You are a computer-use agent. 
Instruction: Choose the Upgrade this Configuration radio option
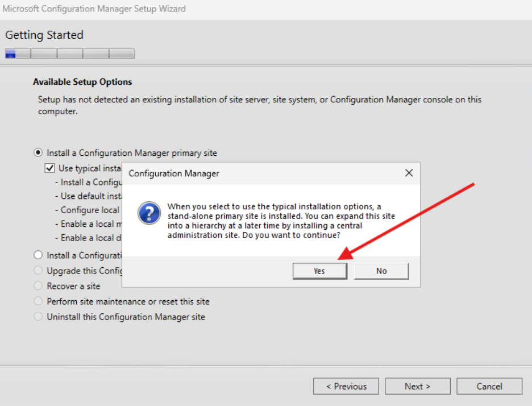pos(38,271)
